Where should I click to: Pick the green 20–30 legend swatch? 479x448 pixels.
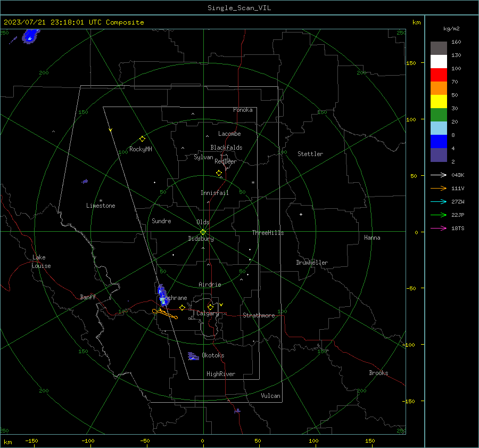[439, 115]
